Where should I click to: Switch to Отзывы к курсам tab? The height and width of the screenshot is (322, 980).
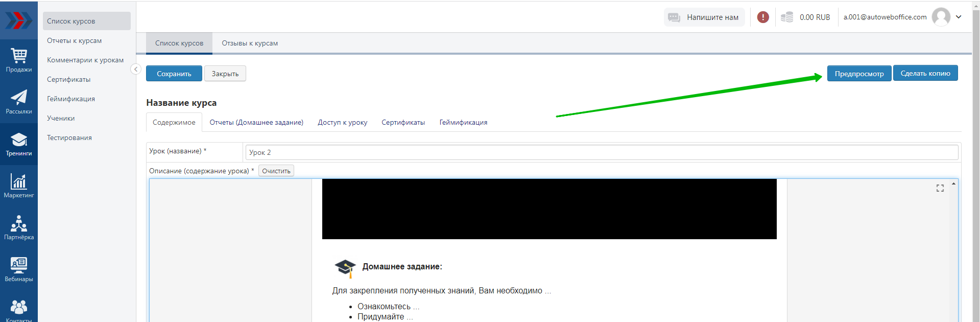tap(250, 43)
